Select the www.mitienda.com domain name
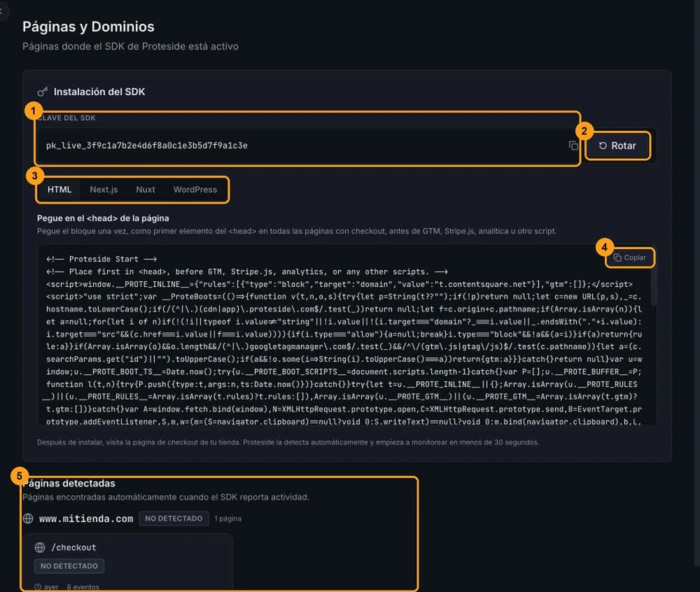 pos(86,519)
